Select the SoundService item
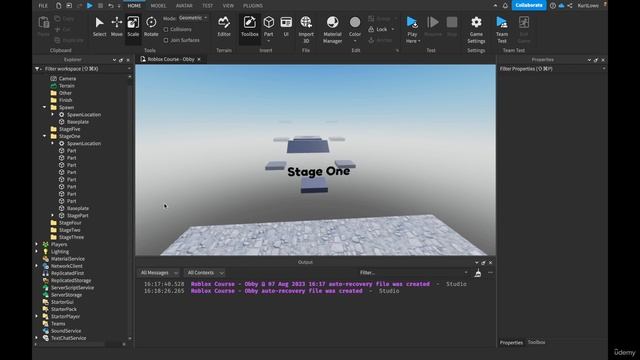This screenshot has height=360, width=640. point(66,331)
